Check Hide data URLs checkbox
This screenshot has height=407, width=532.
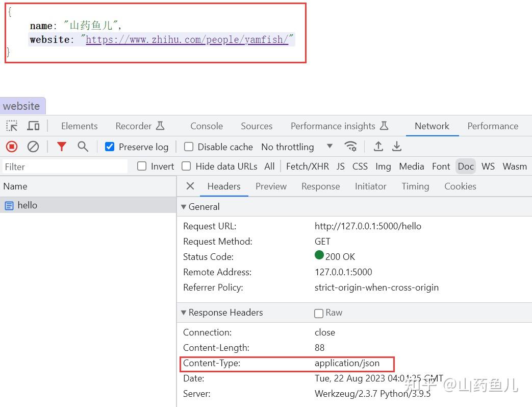tap(186, 166)
